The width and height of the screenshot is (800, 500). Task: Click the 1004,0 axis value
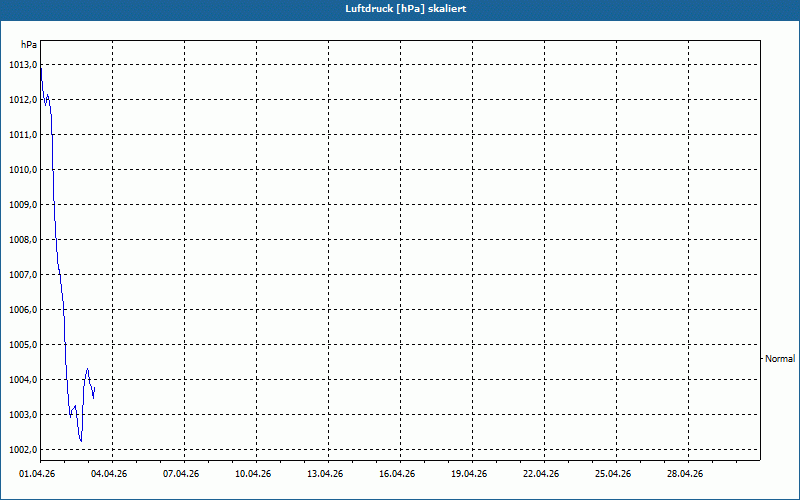[x=23, y=380]
